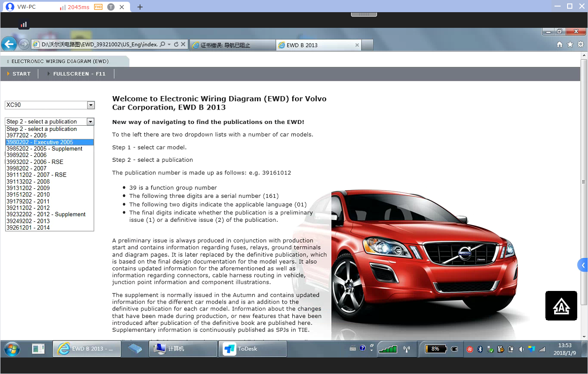Click the ToDesk signal bars floating icon
The image size is (588, 374).
(x=24, y=25)
